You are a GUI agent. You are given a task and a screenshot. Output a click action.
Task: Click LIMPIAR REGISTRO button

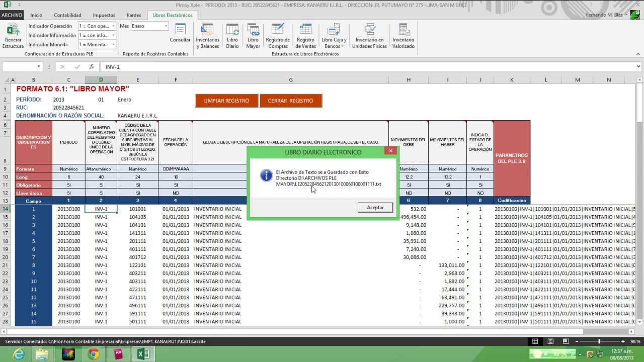(226, 101)
